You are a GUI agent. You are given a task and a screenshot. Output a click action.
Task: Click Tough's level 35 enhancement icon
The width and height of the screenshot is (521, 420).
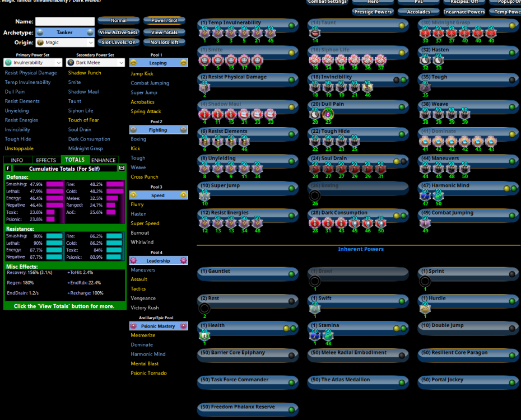click(425, 87)
